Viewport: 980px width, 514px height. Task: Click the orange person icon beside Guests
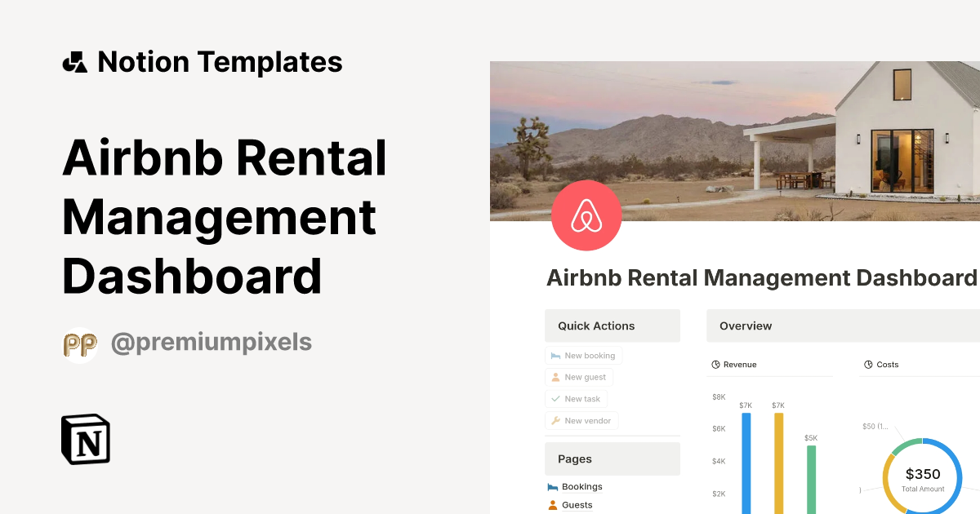tap(551, 505)
